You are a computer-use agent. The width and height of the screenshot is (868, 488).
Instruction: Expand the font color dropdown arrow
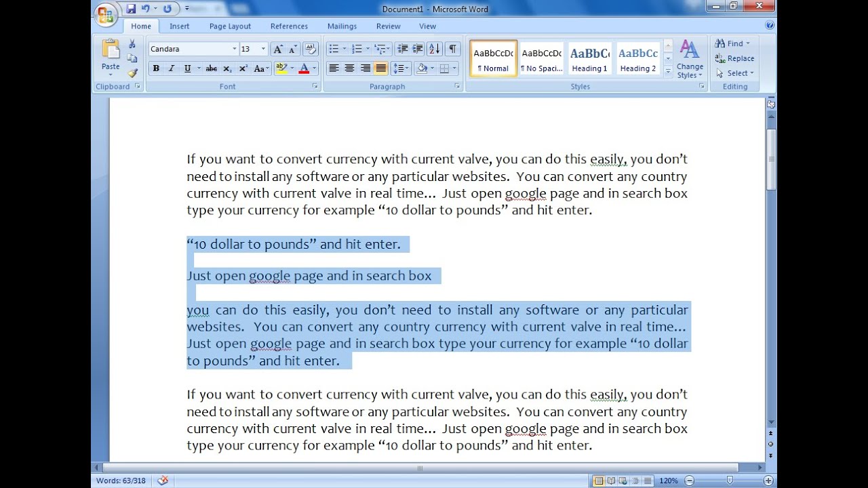tap(315, 68)
